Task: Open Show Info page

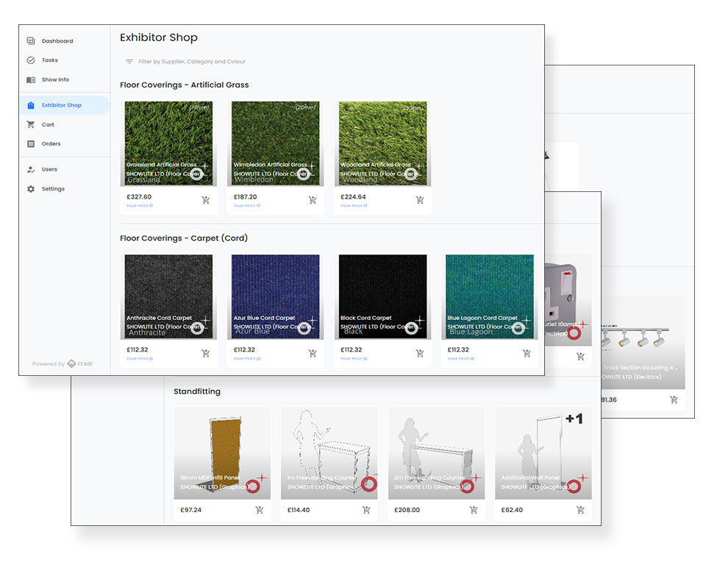Action: [55, 79]
